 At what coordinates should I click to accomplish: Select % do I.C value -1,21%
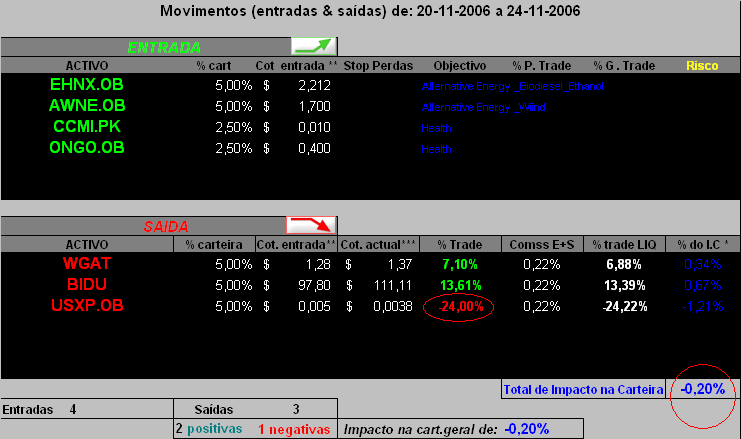(x=703, y=307)
